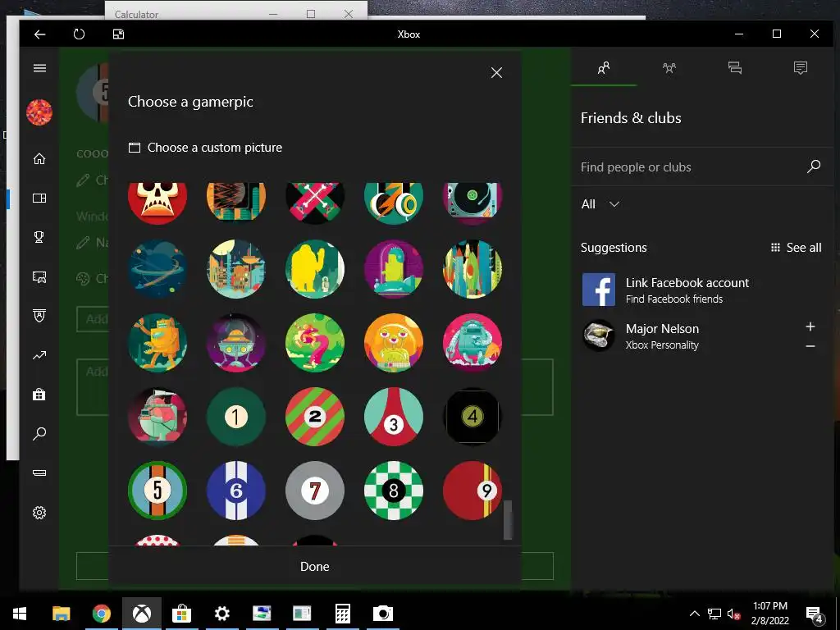The height and width of the screenshot is (630, 840).
Task: Switch to the Parties tab icon
Action: click(x=669, y=68)
